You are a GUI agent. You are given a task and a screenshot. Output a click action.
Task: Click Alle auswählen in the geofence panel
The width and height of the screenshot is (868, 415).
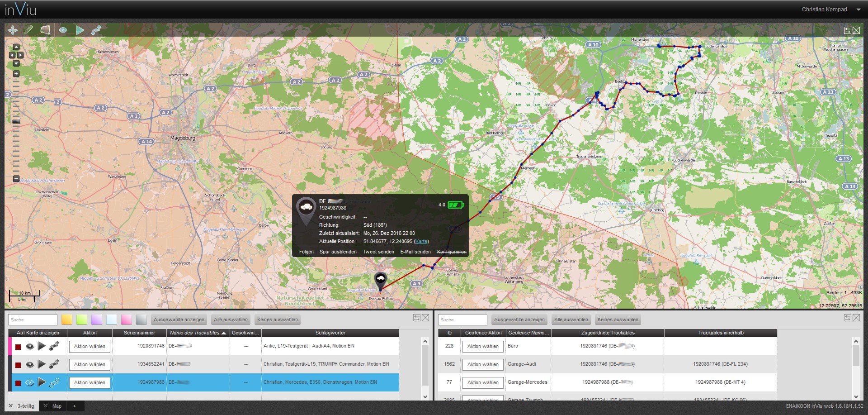[x=571, y=320]
